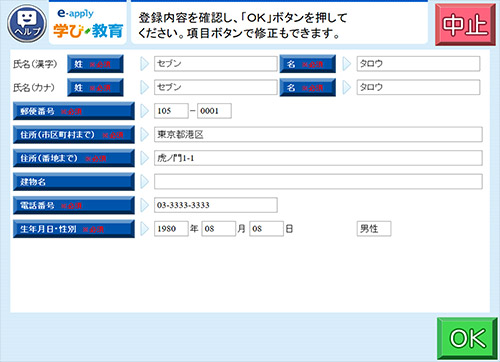
Task: Click the 男性 gender field
Action: [x=374, y=229]
